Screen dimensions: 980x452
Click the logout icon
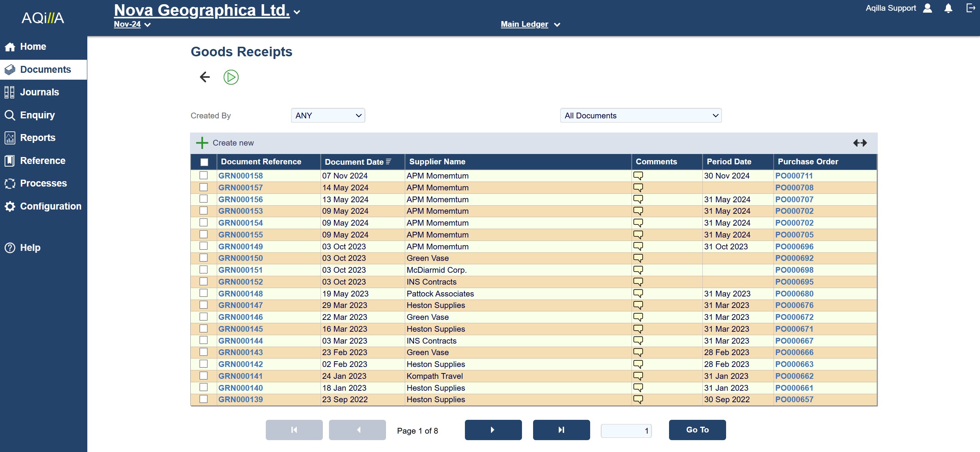970,8
